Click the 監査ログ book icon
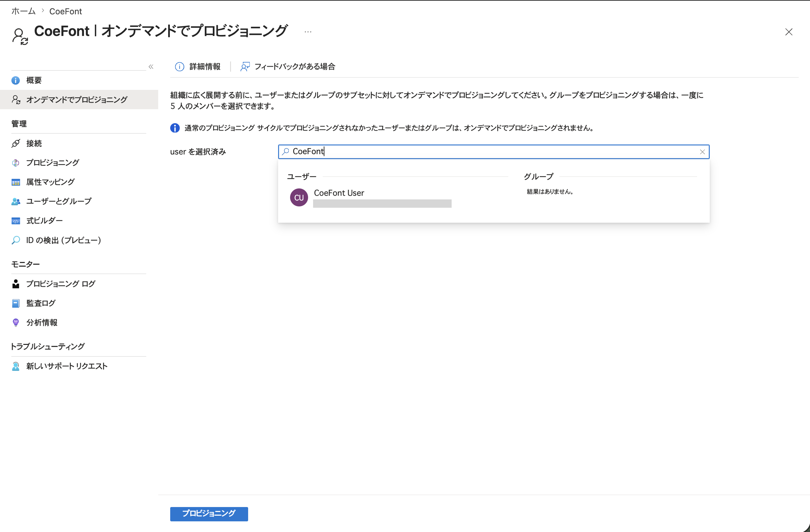The height and width of the screenshot is (532, 810). click(16, 303)
